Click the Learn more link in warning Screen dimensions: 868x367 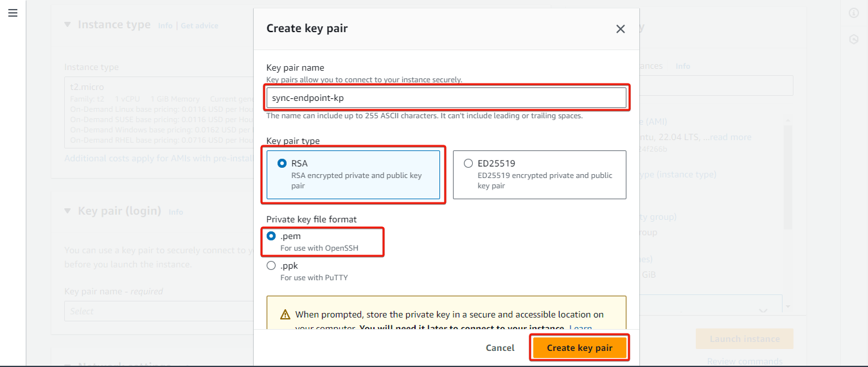(581, 328)
